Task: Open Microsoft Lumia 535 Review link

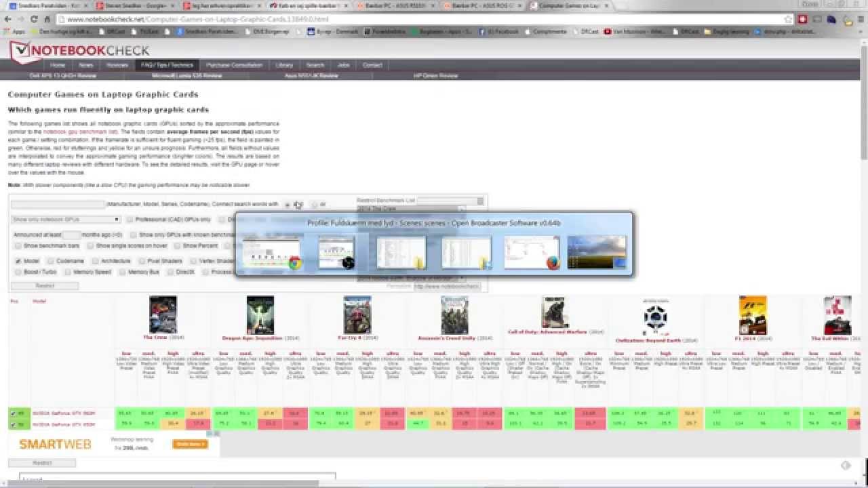Action: point(187,76)
